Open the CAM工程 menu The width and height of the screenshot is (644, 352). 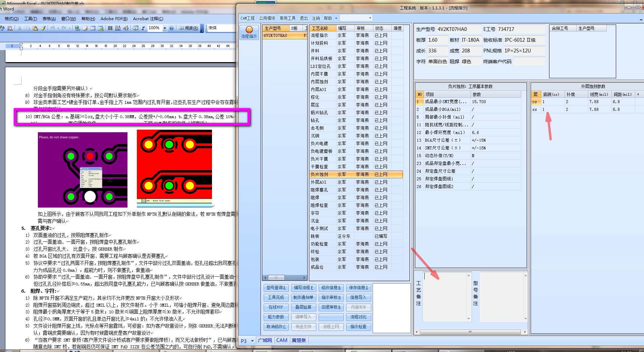[248, 18]
